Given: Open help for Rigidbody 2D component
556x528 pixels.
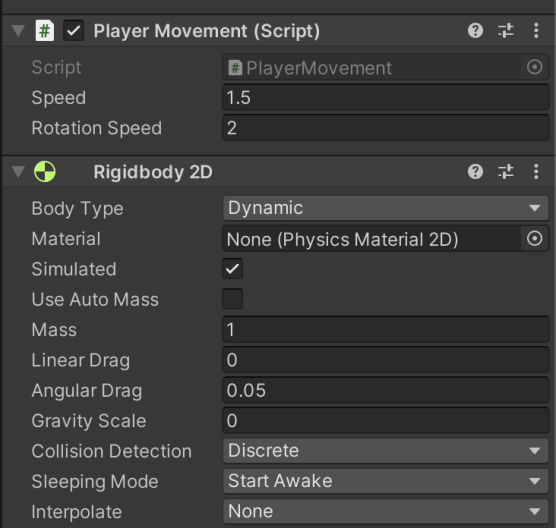Looking at the screenshot, I should (x=475, y=172).
